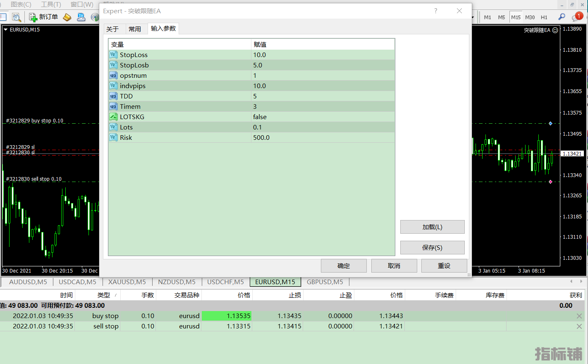
Task: Switch to the XAUUSD,M5 chart tab
Action: point(127,282)
